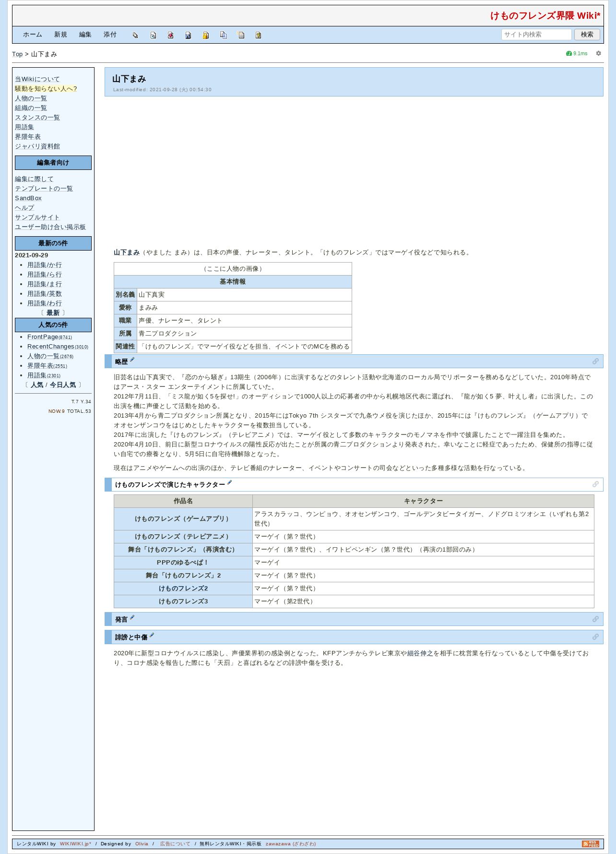Click the サイト内検索 search field
This screenshot has height=854, width=616.
click(536, 35)
